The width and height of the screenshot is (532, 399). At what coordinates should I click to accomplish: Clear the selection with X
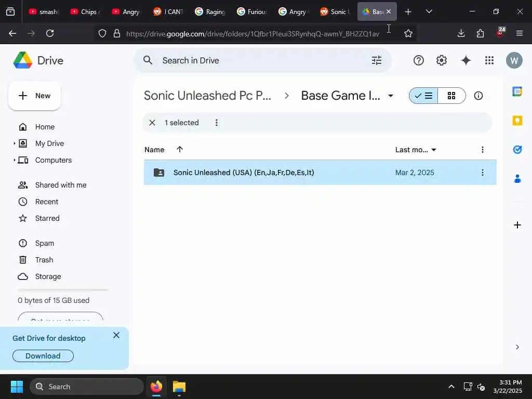click(x=152, y=123)
